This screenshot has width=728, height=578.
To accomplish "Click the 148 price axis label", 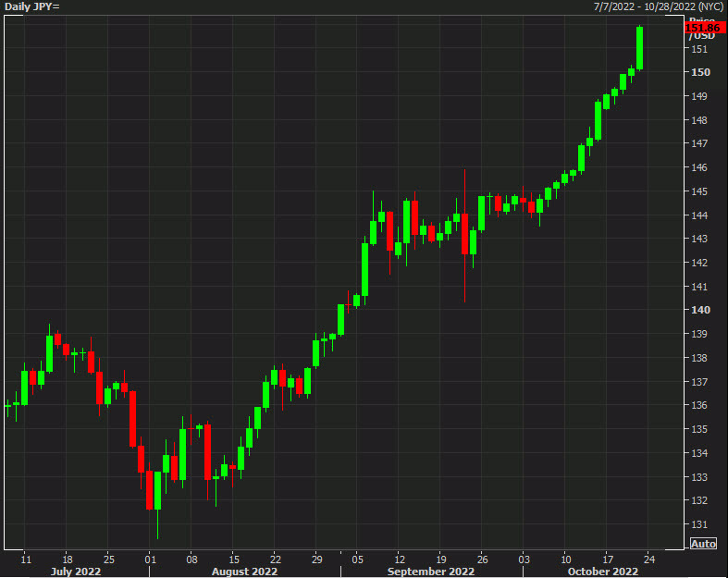I will coord(699,120).
